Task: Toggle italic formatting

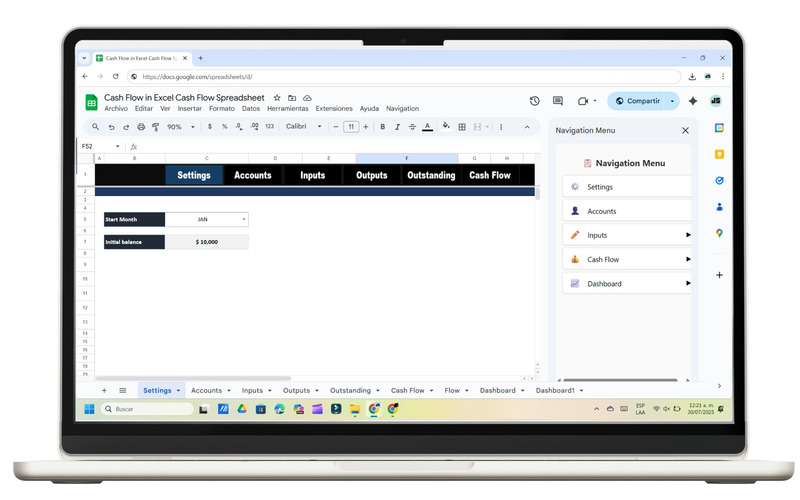Action: click(397, 127)
